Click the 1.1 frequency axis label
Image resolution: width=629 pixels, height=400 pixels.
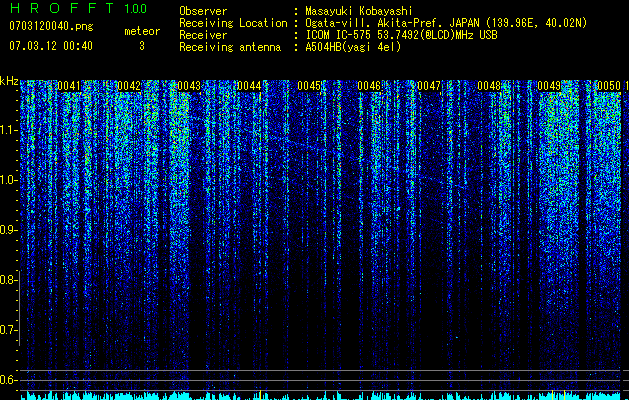pyautogui.click(x=8, y=130)
